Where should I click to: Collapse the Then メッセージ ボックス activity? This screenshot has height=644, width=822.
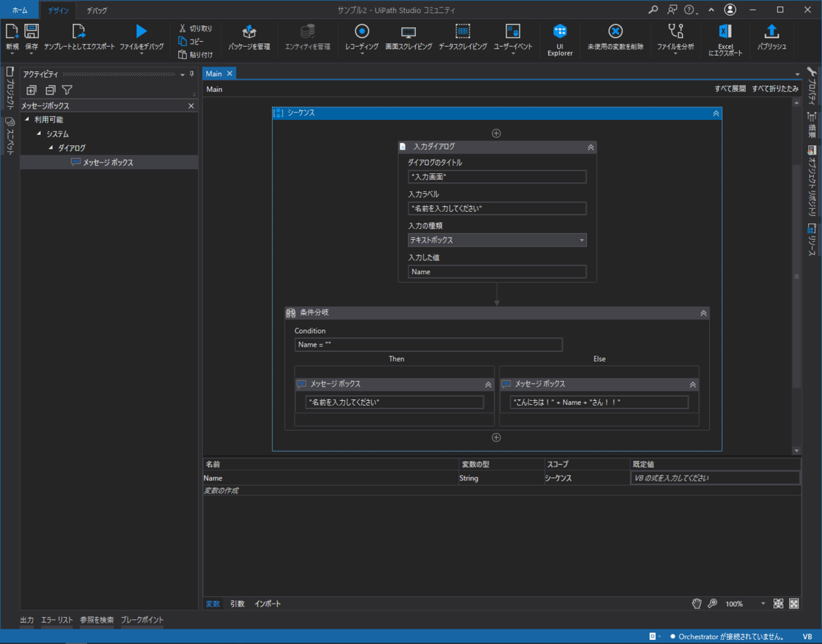click(x=488, y=384)
